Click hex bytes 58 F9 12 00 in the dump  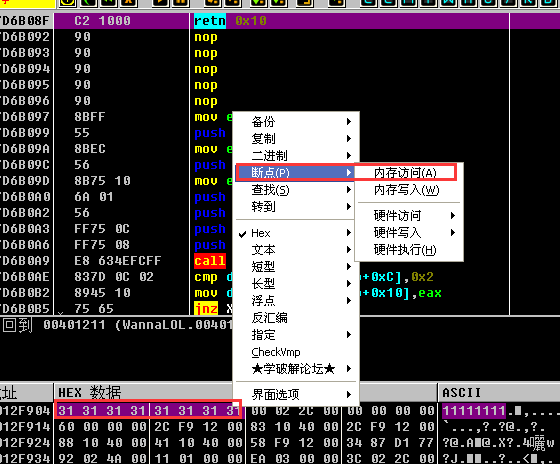tap(294, 443)
